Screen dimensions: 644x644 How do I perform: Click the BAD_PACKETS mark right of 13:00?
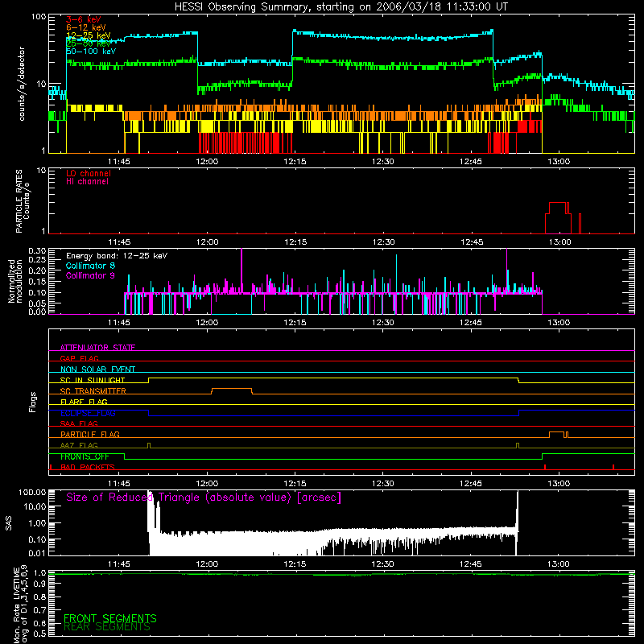[x=613, y=467]
